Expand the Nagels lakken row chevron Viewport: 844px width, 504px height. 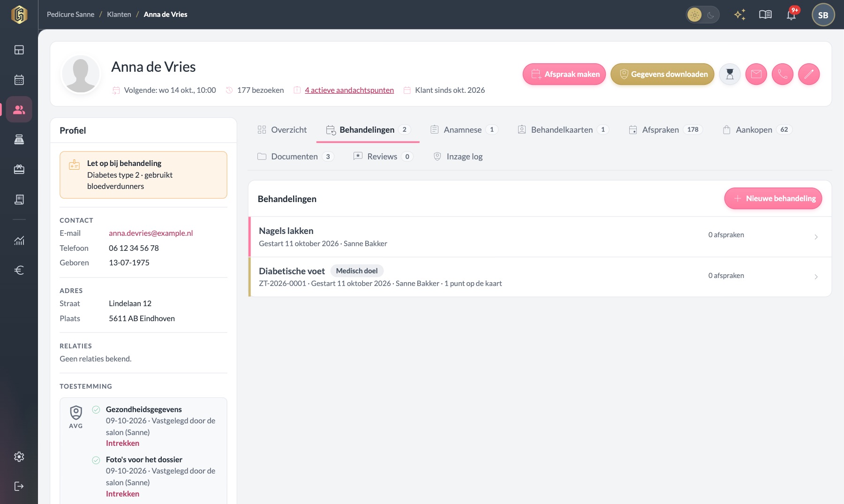point(816,237)
